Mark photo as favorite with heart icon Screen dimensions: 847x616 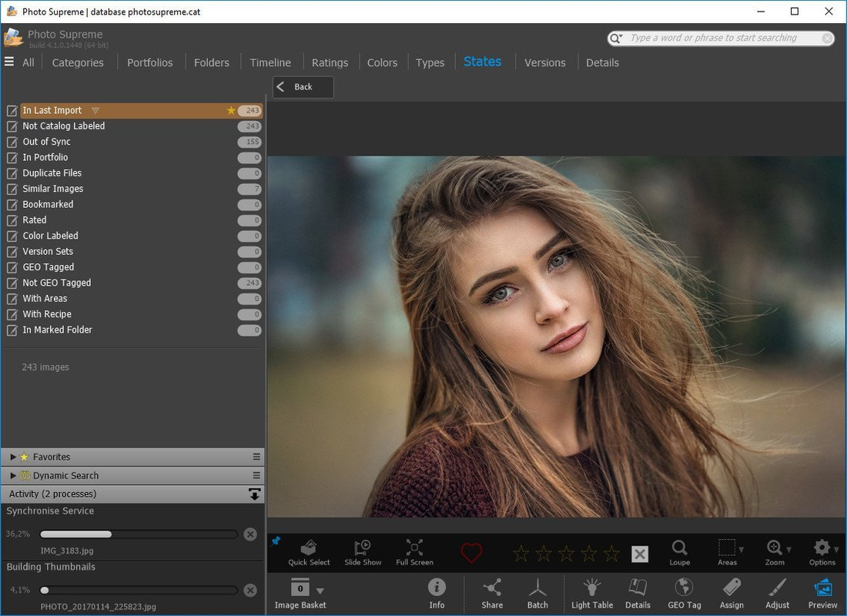pos(471,553)
